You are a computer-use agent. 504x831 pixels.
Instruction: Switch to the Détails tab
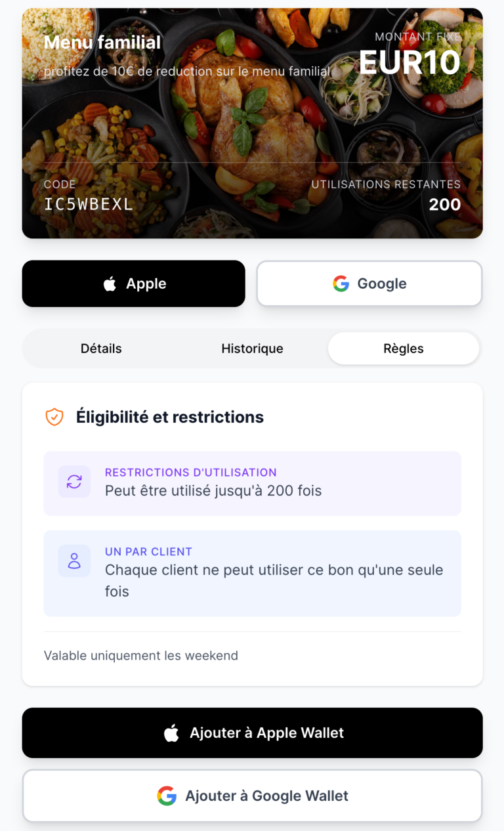click(x=101, y=349)
